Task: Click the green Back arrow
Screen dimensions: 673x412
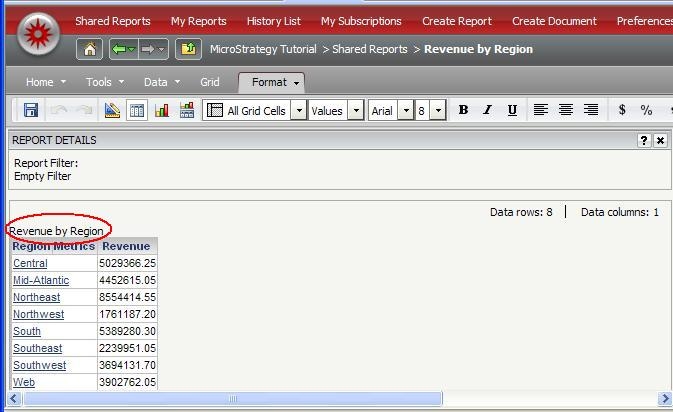Action: click(123, 49)
